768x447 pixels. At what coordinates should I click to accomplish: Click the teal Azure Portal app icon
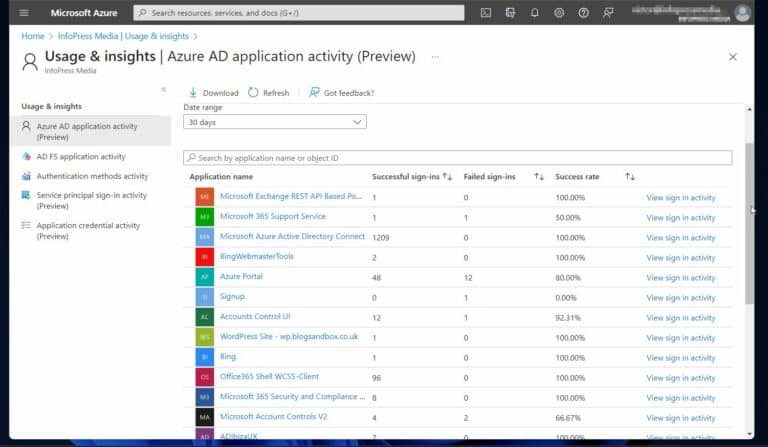pos(205,277)
